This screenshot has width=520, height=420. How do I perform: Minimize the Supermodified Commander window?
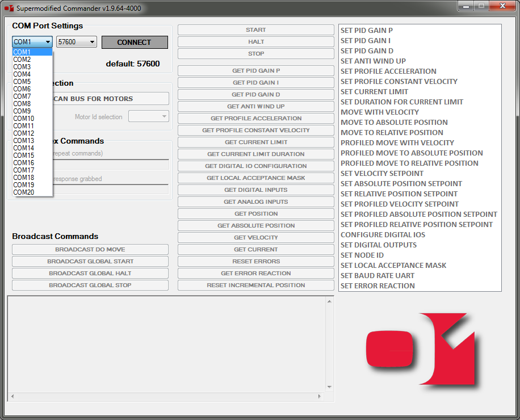[x=466, y=6]
